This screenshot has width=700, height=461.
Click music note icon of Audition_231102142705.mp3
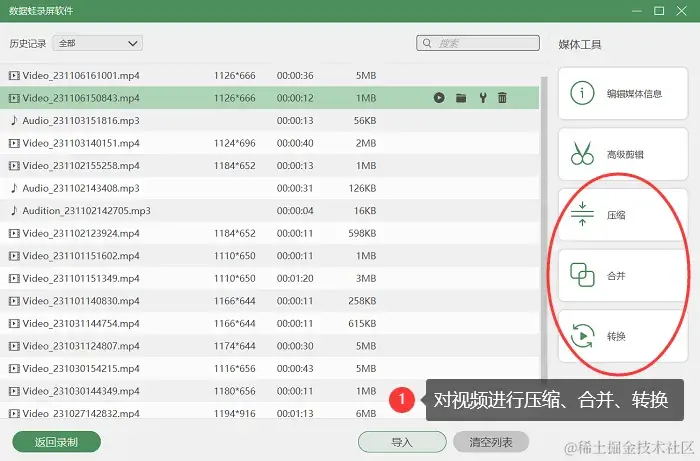(x=14, y=211)
